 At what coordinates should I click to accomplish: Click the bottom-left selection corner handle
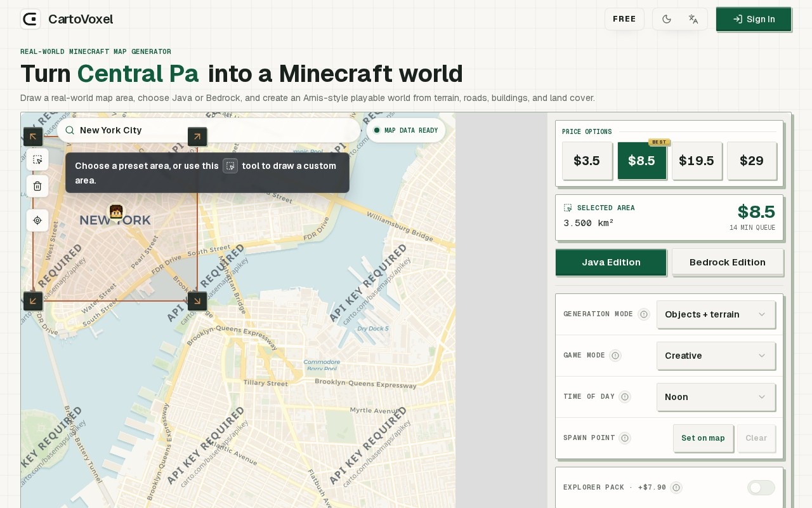[33, 301]
